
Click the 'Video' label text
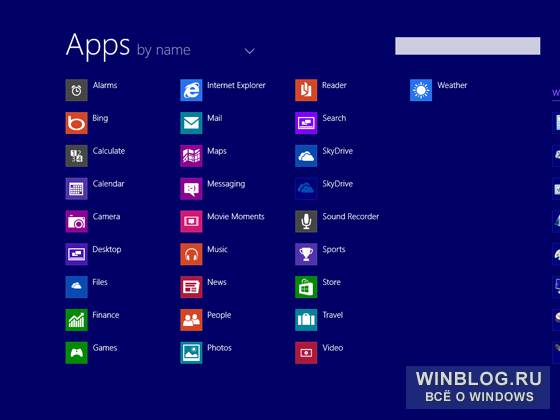[x=332, y=348]
